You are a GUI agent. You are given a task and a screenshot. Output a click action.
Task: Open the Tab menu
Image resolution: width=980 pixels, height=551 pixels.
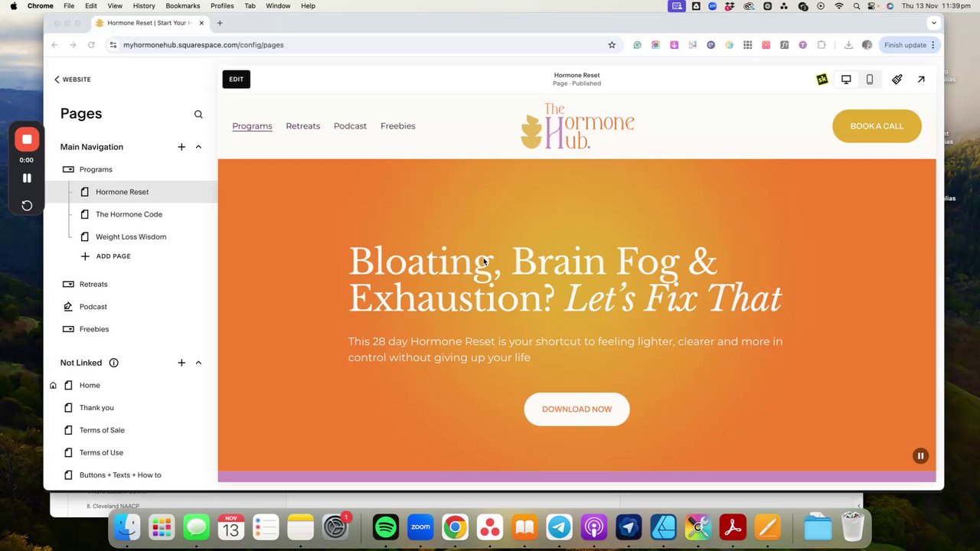click(x=250, y=6)
